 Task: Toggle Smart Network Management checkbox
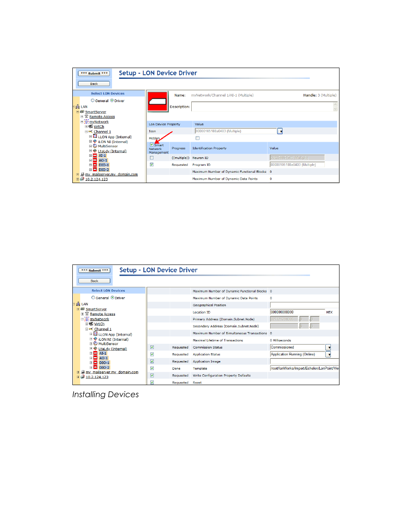pos(152,145)
